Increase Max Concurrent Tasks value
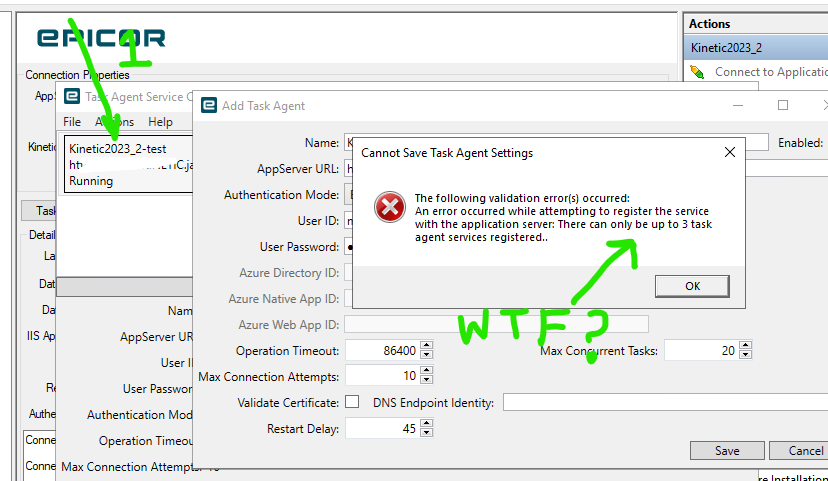 point(745,345)
